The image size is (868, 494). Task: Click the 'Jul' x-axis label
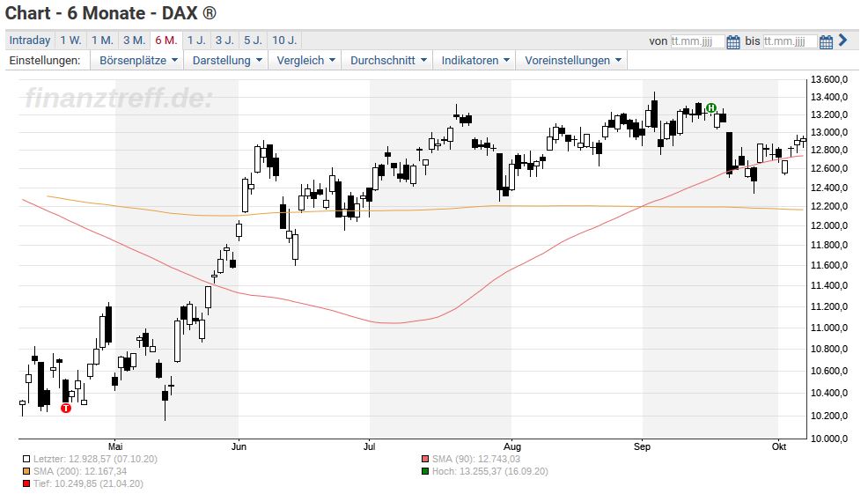pyautogui.click(x=369, y=446)
